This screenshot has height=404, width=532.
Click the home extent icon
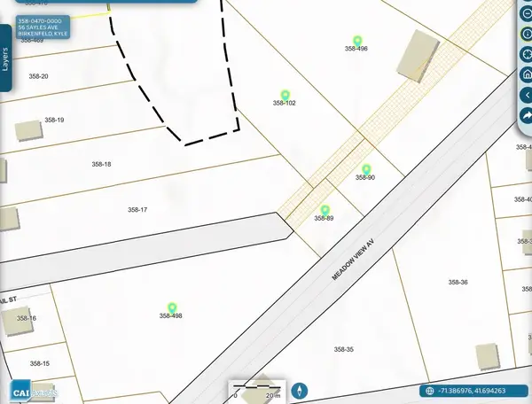526,74
